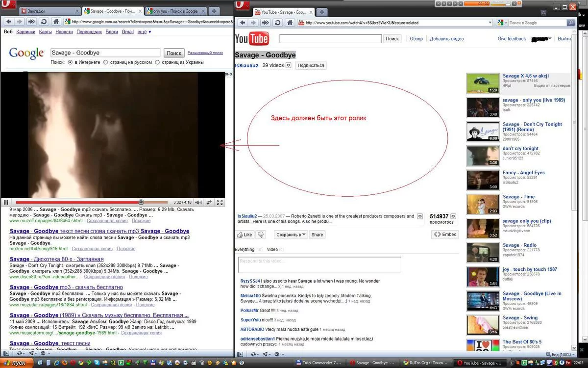Select the 'страниц на русском' radio button
The width and height of the screenshot is (588, 368).
[x=106, y=62]
